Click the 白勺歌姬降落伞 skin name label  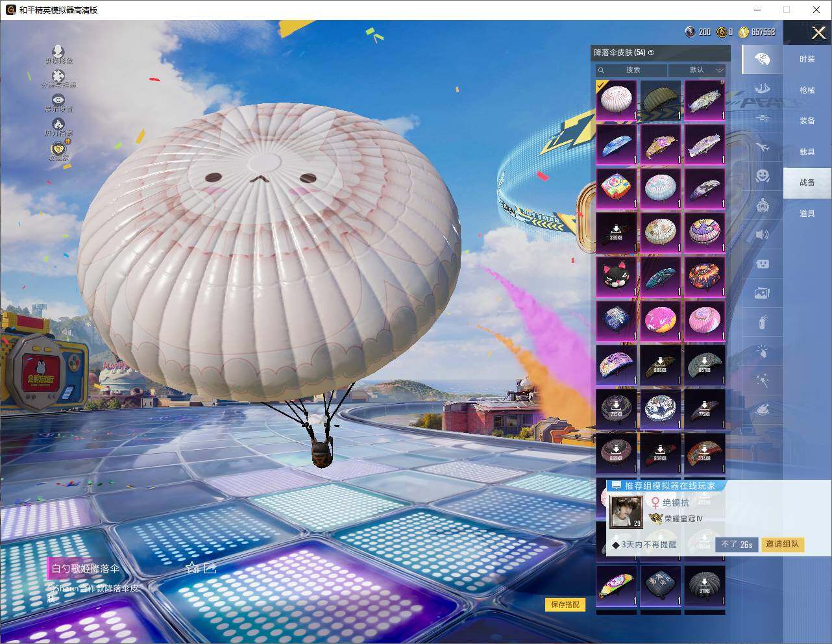(85, 569)
